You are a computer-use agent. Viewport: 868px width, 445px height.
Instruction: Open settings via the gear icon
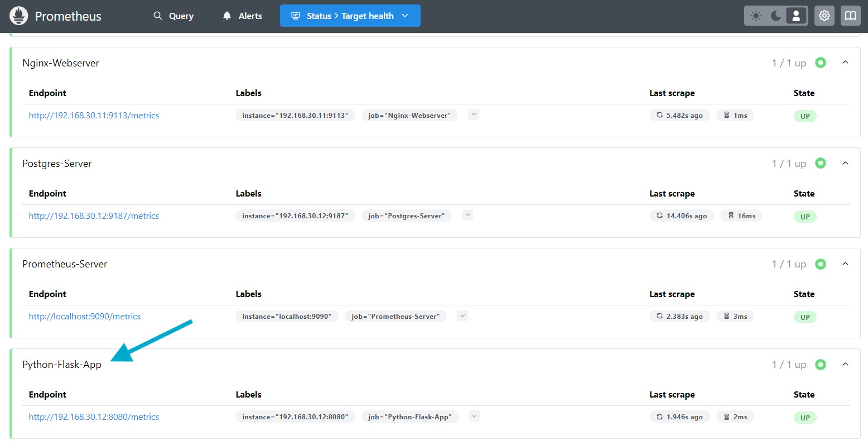824,16
